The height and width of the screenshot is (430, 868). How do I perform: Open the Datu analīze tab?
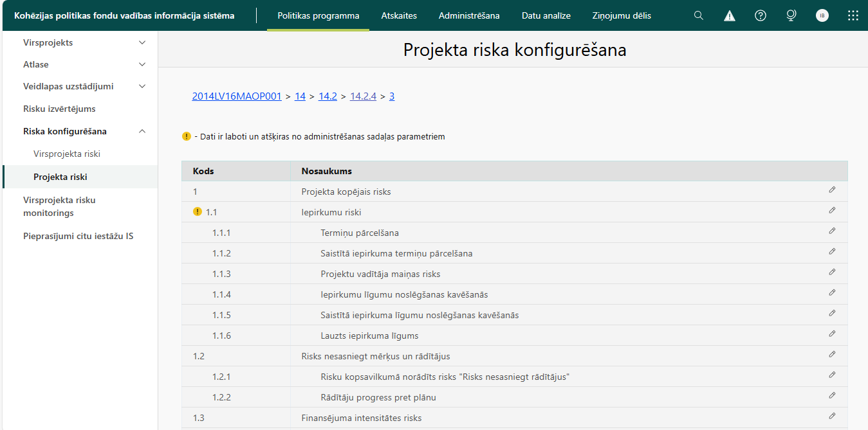click(546, 15)
